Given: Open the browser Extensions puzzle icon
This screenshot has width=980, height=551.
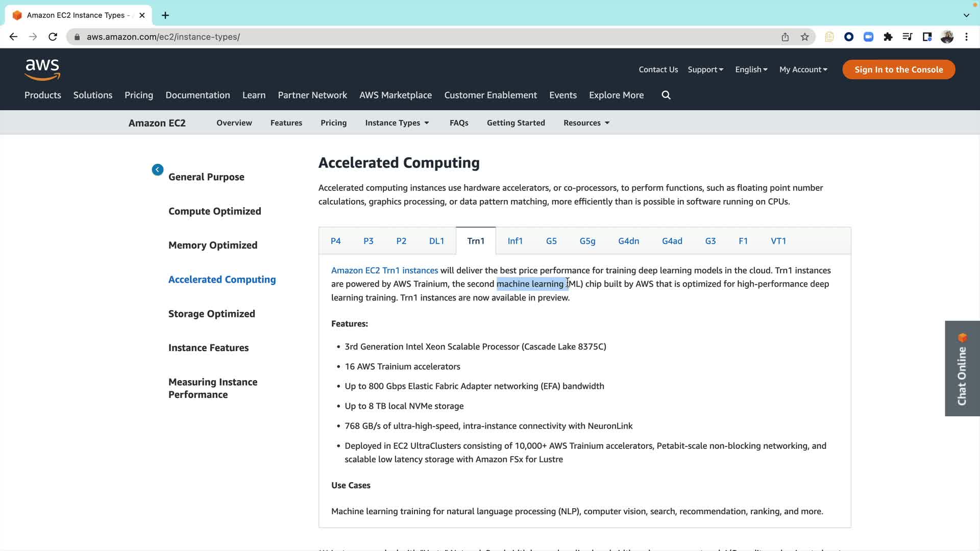Looking at the screenshot, I should click(x=888, y=37).
